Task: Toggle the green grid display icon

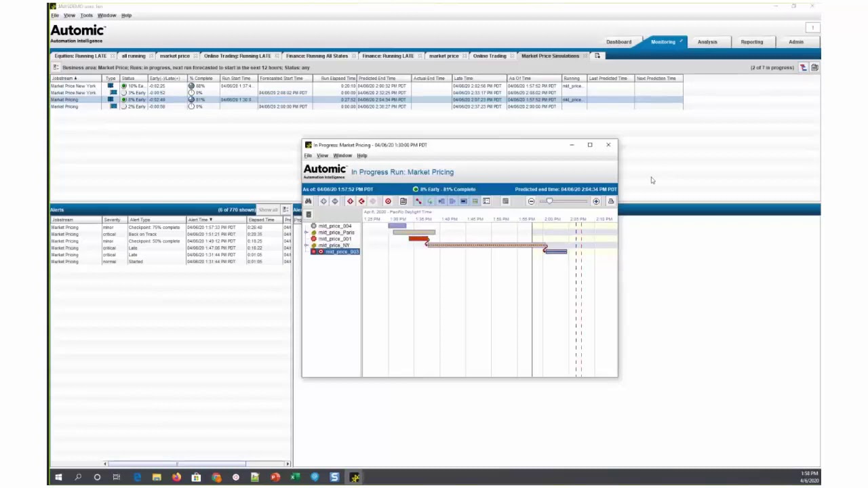Action: pos(475,201)
